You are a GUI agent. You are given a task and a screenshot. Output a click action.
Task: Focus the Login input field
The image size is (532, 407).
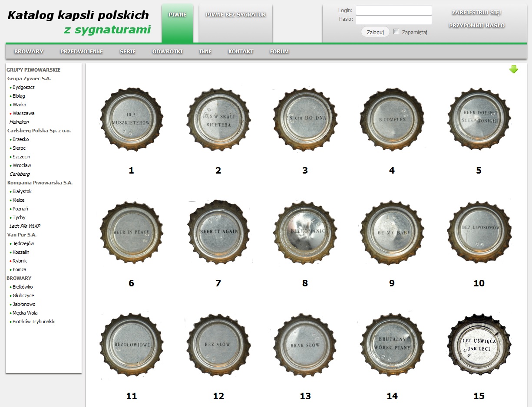click(393, 10)
